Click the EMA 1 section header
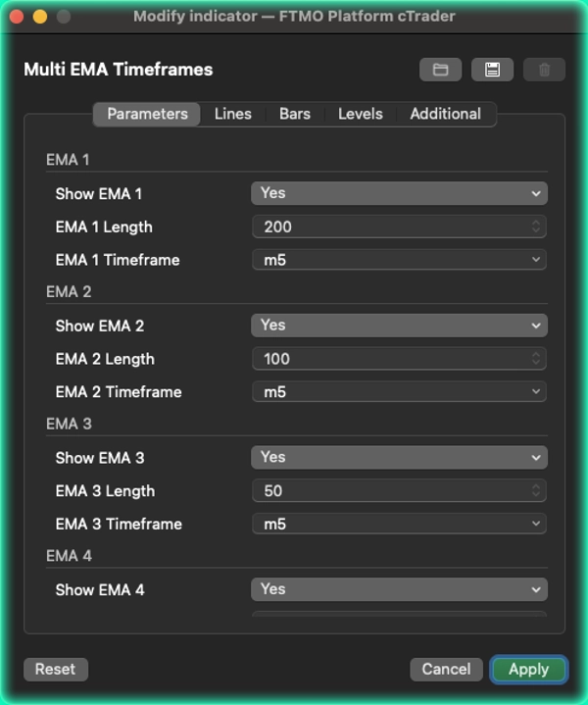The height and width of the screenshot is (705, 588). [x=68, y=160]
